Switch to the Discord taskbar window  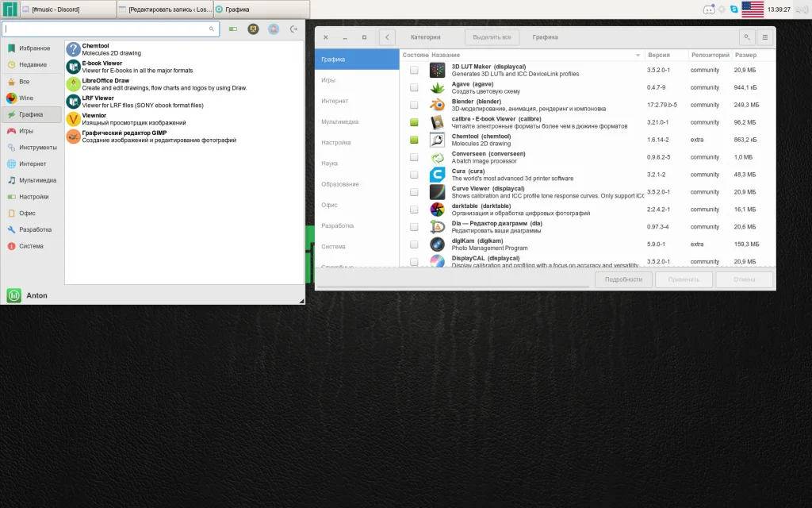(x=68, y=10)
